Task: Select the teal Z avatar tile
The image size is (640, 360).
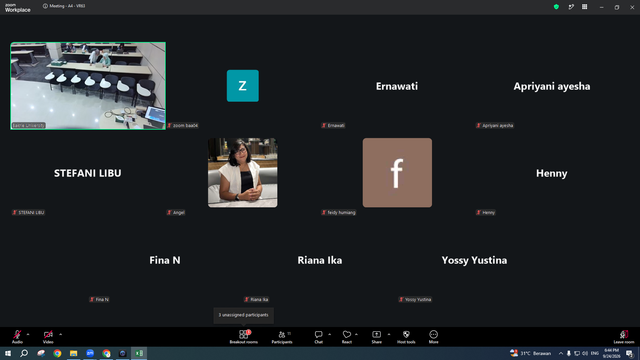Action: tap(242, 86)
